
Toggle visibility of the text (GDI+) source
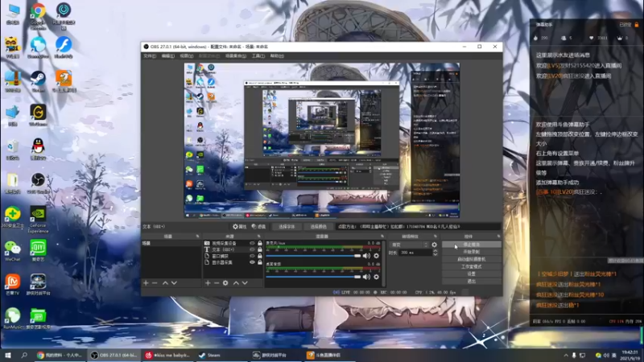252,249
